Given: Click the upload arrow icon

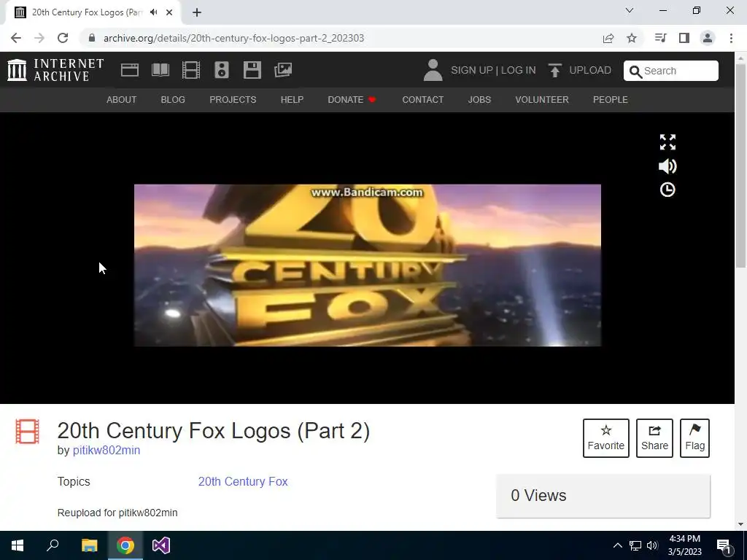Looking at the screenshot, I should (x=554, y=71).
